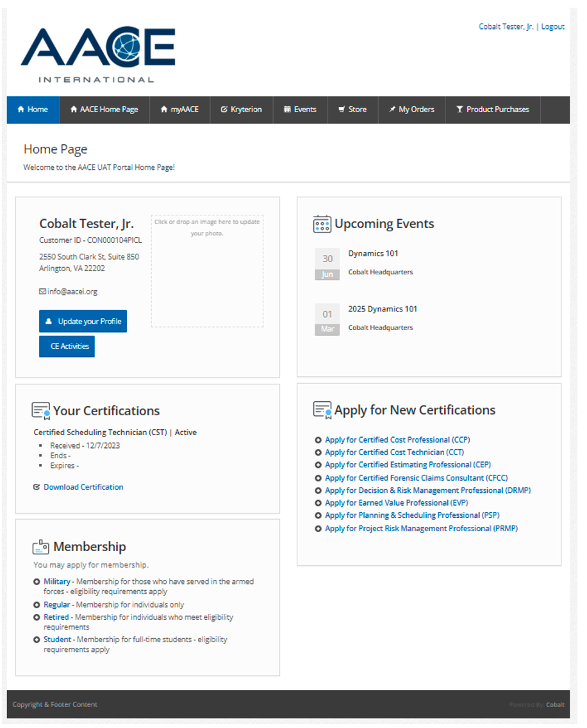Click the certificate icon beside Apply for New Certifications
The height and width of the screenshot is (728, 587).
[322, 410]
